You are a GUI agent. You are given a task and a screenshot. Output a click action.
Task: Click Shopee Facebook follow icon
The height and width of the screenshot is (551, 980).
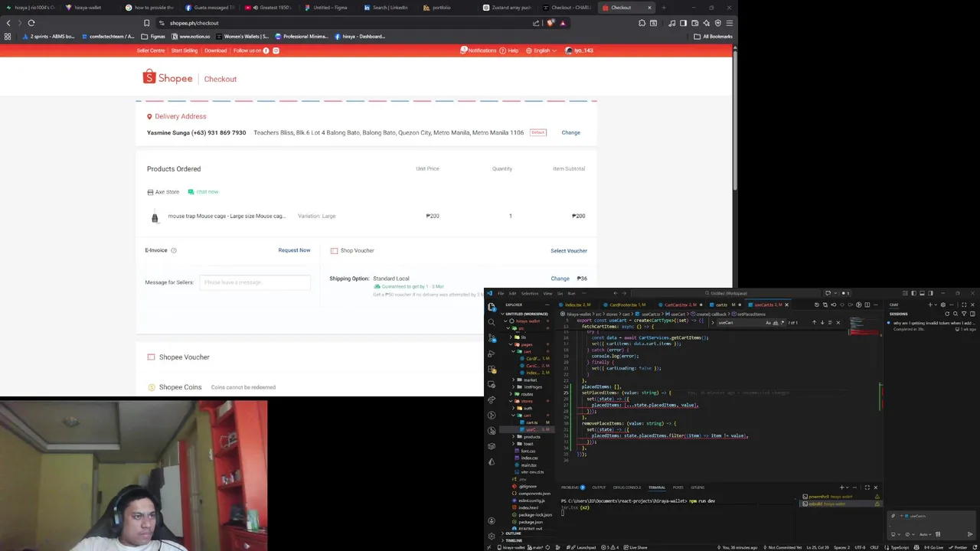pos(266,51)
